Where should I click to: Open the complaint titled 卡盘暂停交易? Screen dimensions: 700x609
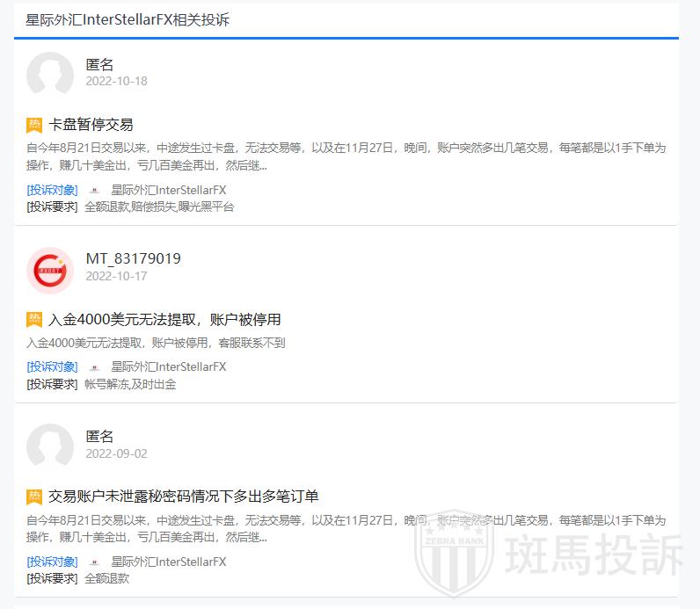click(x=91, y=125)
